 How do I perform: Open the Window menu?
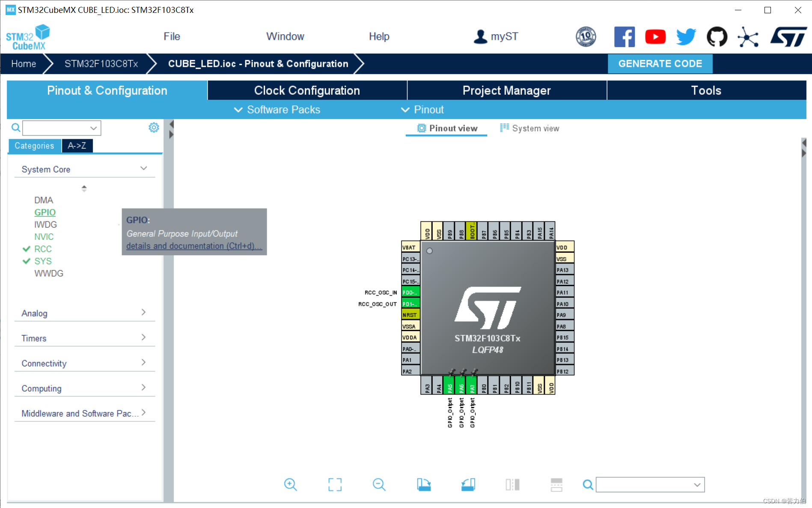point(285,36)
